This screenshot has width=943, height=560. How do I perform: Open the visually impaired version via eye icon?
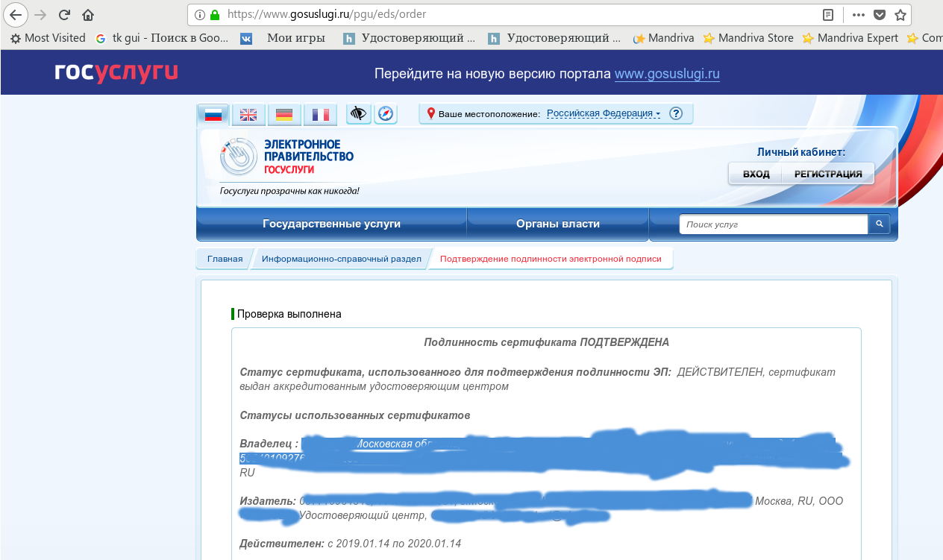[x=358, y=113]
